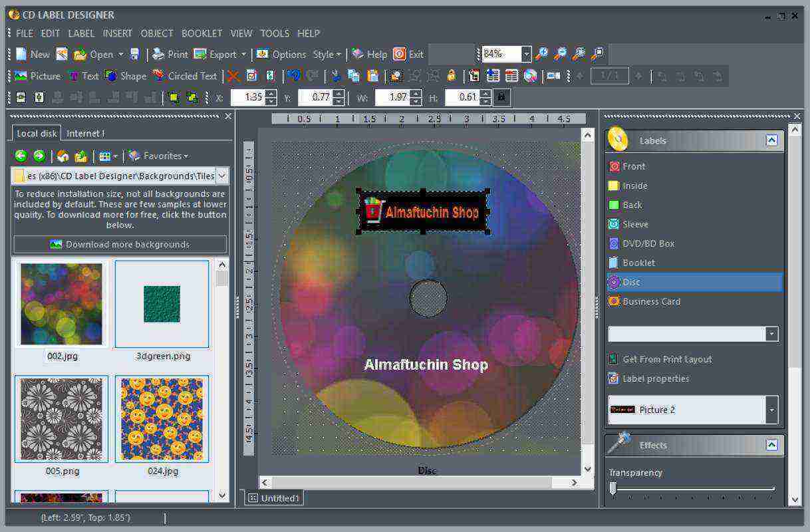
Task: Open the dropdown arrow next to Export
Action: [243, 55]
